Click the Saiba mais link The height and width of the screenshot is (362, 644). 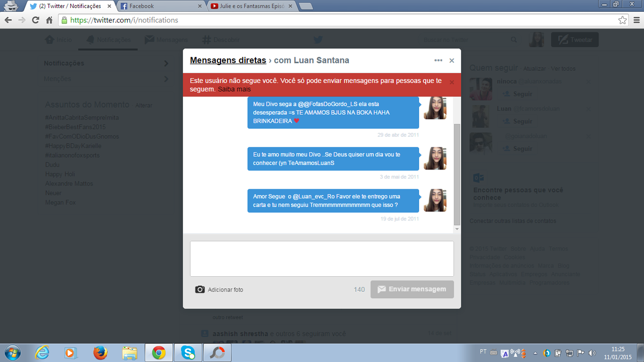[235, 90]
